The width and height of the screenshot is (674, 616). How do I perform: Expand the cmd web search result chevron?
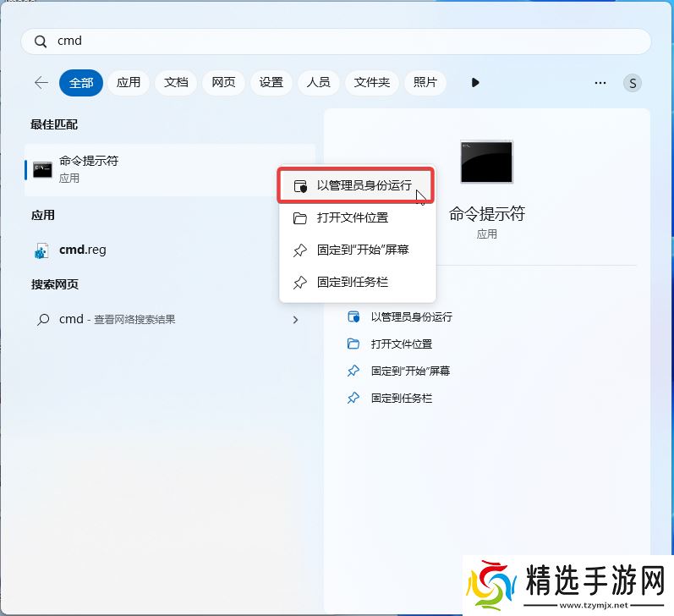(x=295, y=320)
